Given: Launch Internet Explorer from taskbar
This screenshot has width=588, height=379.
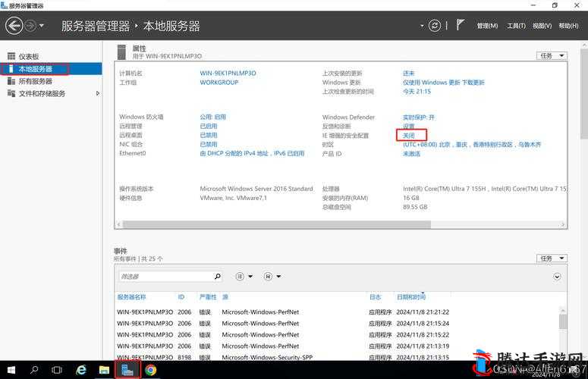Looking at the screenshot, I should coord(81,370).
